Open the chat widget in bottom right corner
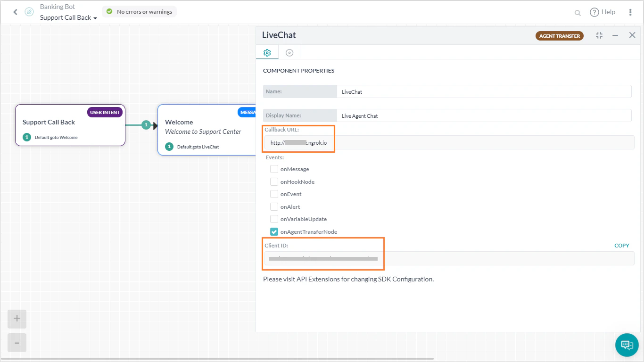The height and width of the screenshot is (362, 644). click(x=627, y=345)
